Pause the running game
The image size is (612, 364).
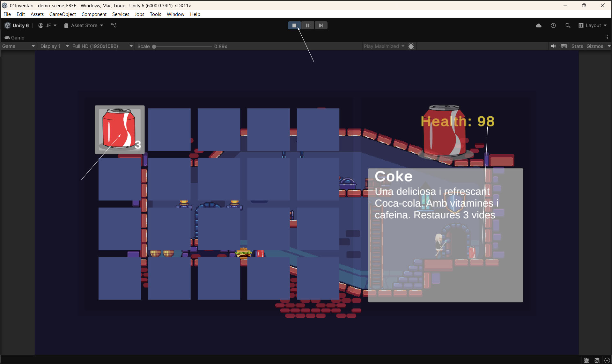[307, 25]
